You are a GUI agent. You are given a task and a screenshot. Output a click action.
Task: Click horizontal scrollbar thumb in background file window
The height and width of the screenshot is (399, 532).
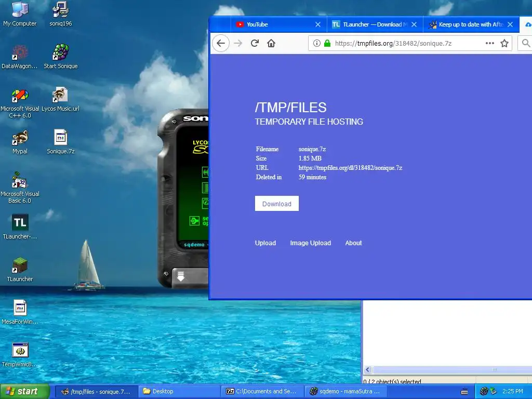[x=453, y=369]
